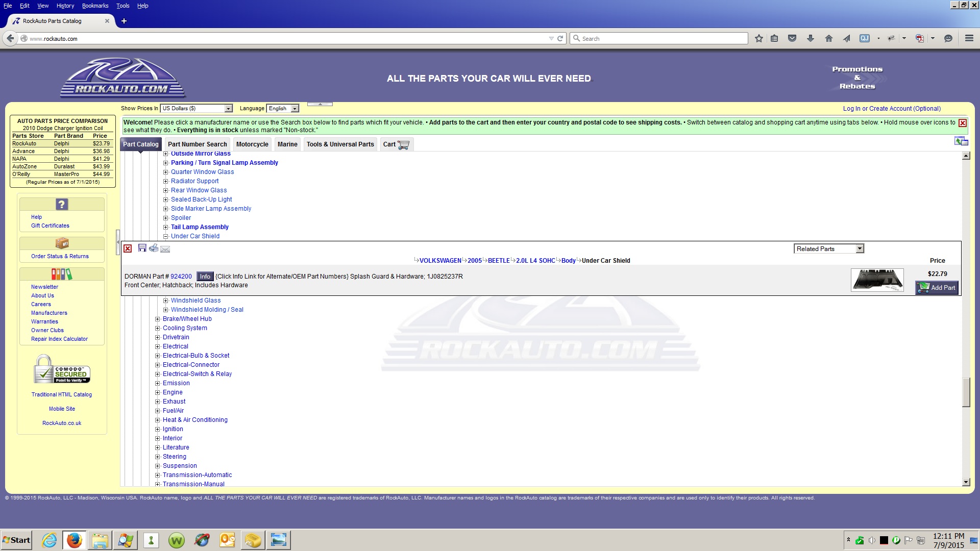This screenshot has height=551, width=980.
Task: Open the Language dropdown
Action: pos(283,108)
